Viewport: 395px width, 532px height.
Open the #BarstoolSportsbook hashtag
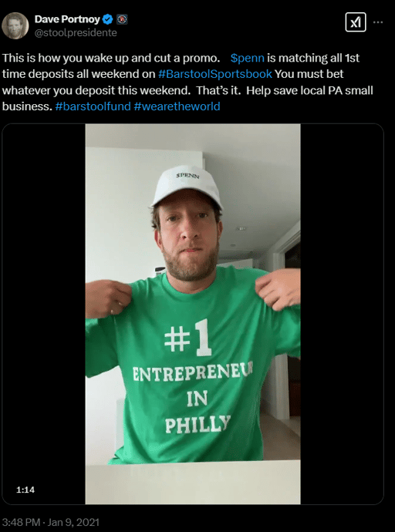coord(215,74)
